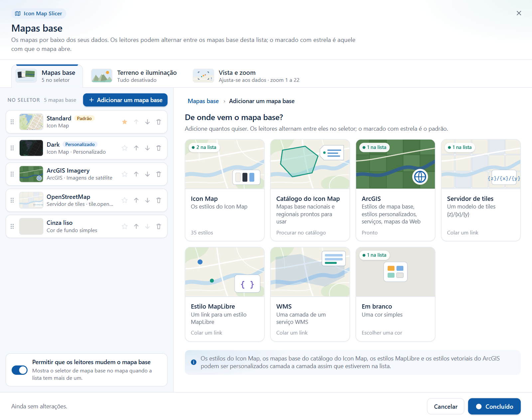This screenshot has height=420, width=532.
Task: Move ArcGIS Imagery down one position
Action: (147, 174)
